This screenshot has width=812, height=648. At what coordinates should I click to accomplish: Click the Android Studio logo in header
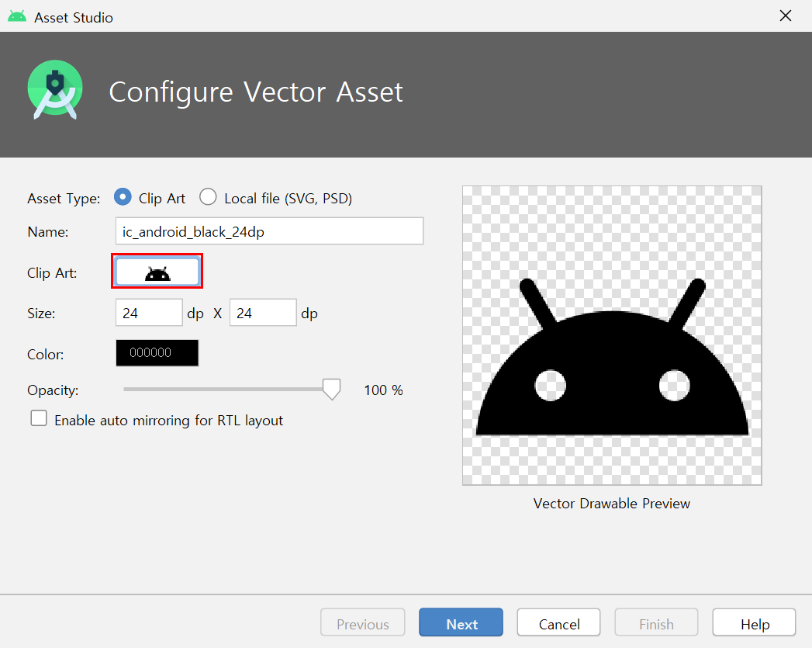(55, 90)
